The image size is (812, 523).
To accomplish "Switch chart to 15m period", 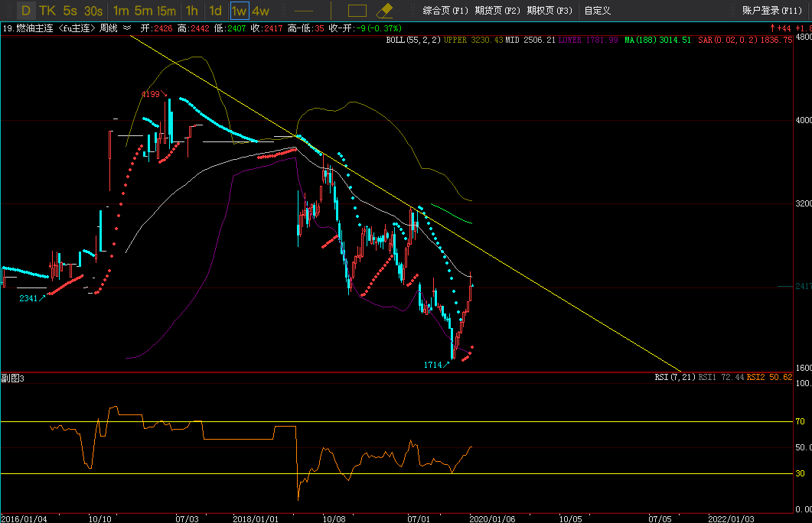I will [166, 11].
